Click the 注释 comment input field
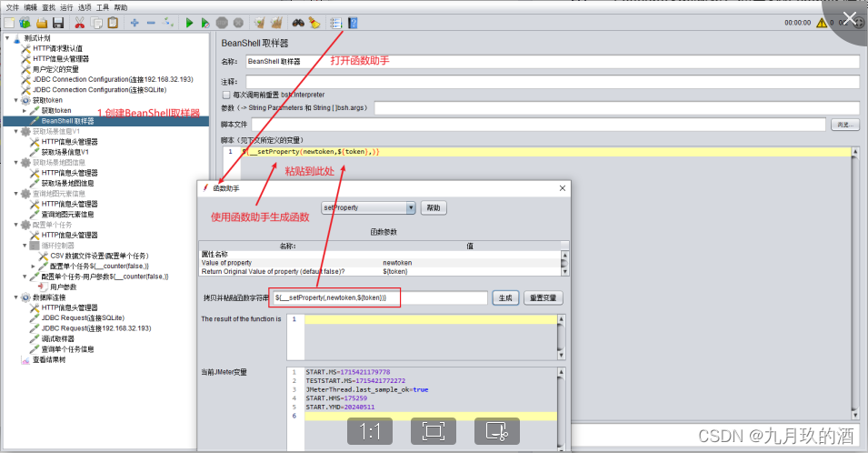 [553, 81]
